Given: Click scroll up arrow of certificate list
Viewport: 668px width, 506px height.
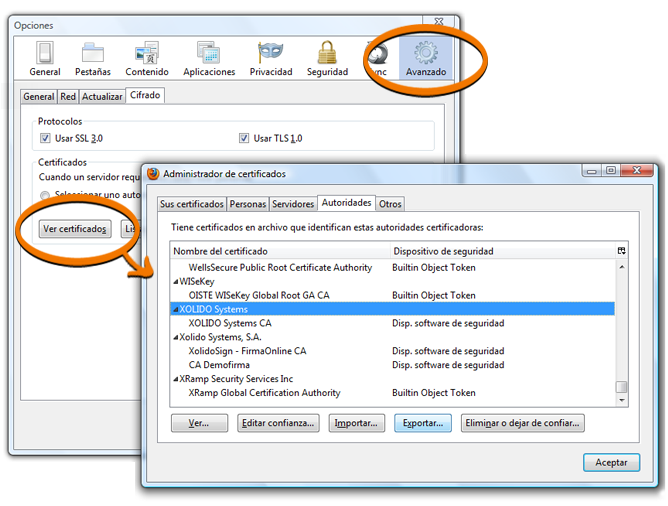Looking at the screenshot, I should (x=622, y=267).
